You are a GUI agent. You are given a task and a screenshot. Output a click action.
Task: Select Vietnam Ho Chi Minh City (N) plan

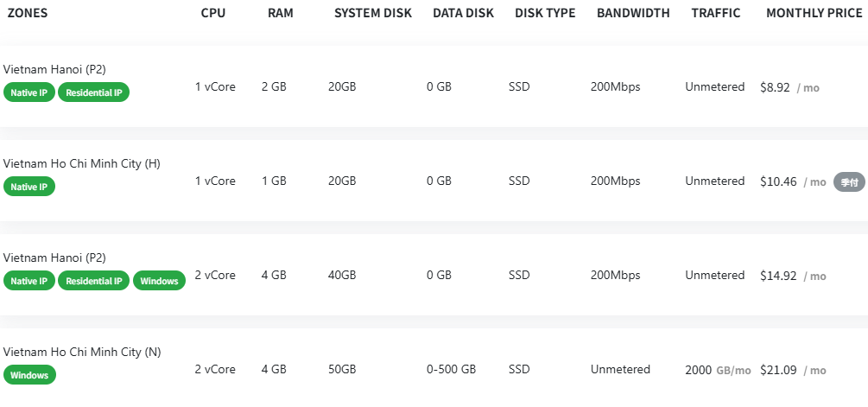[x=82, y=352]
